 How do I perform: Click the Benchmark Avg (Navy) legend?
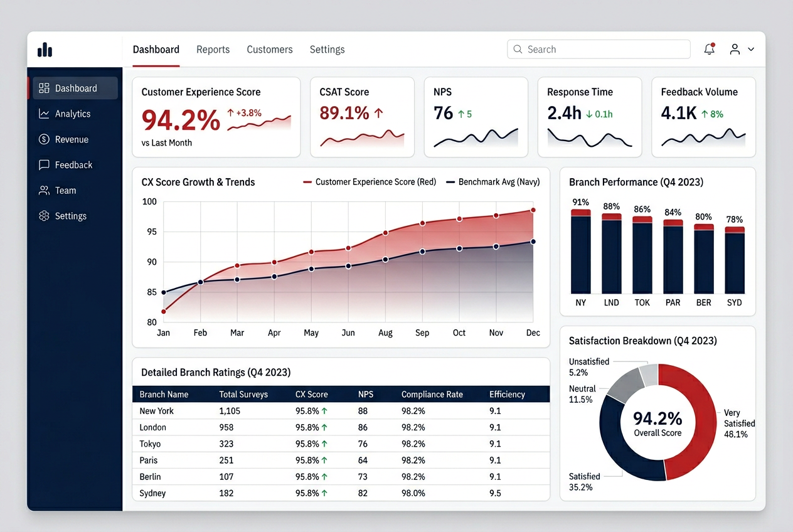[492, 182]
